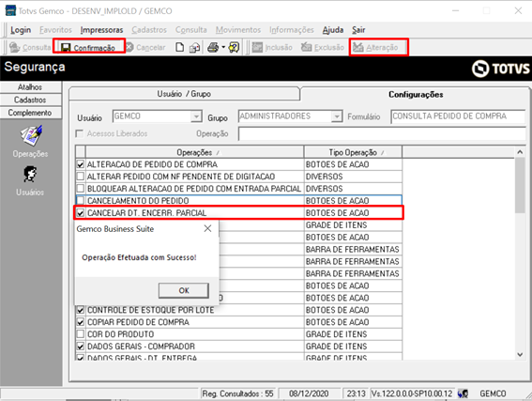
Task: Click OK in the success dialog
Action: [x=184, y=290]
